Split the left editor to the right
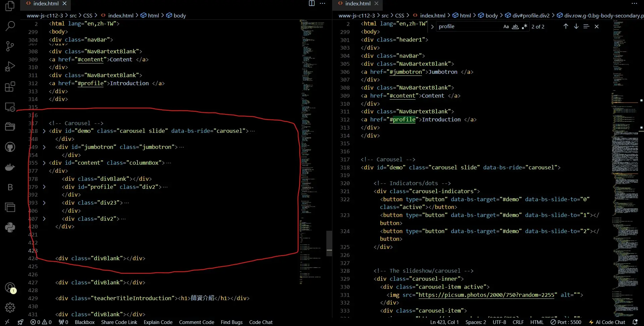 click(312, 3)
